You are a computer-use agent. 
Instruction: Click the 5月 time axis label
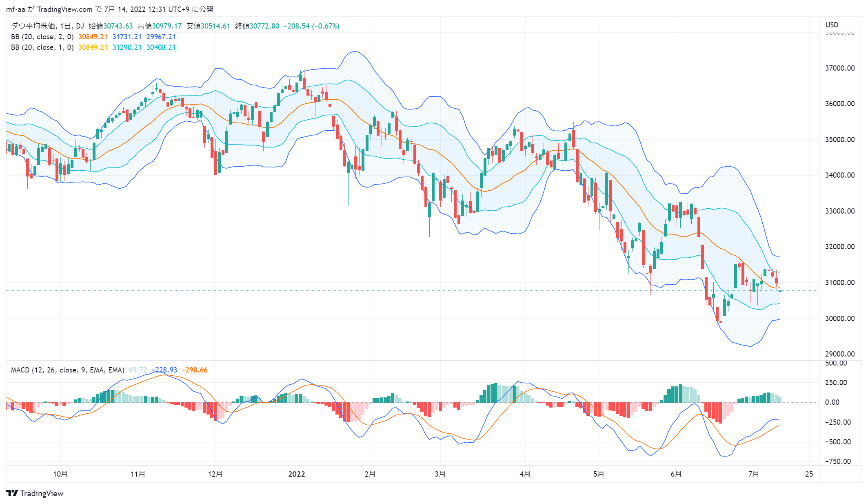click(599, 474)
